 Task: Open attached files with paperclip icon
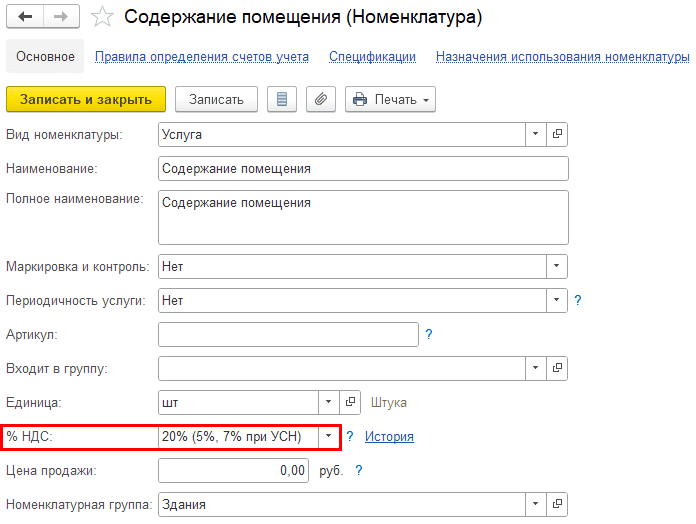coord(320,99)
